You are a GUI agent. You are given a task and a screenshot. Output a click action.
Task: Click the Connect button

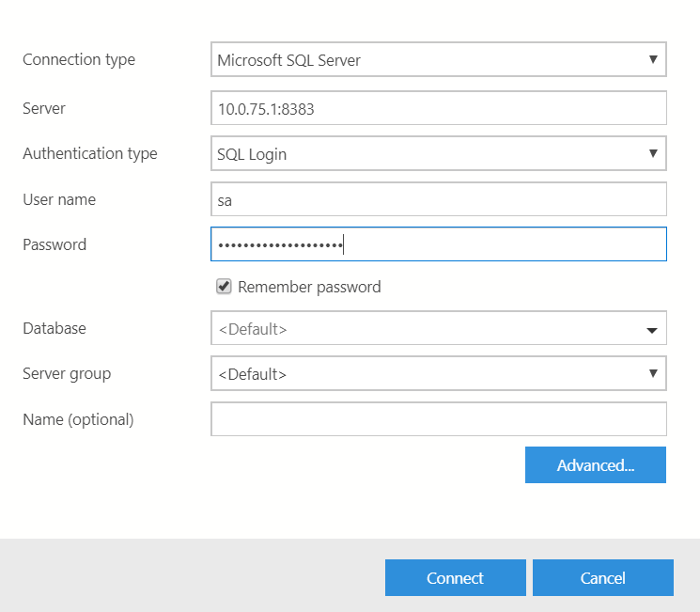[x=456, y=577]
